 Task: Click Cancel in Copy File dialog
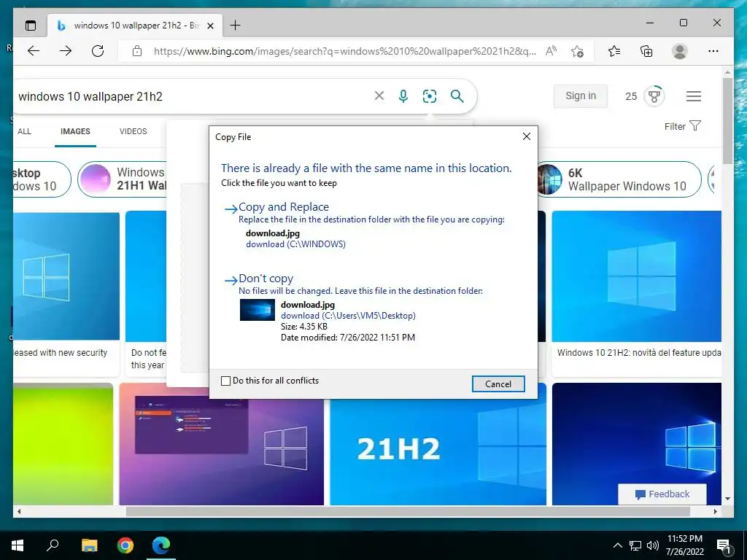point(498,384)
